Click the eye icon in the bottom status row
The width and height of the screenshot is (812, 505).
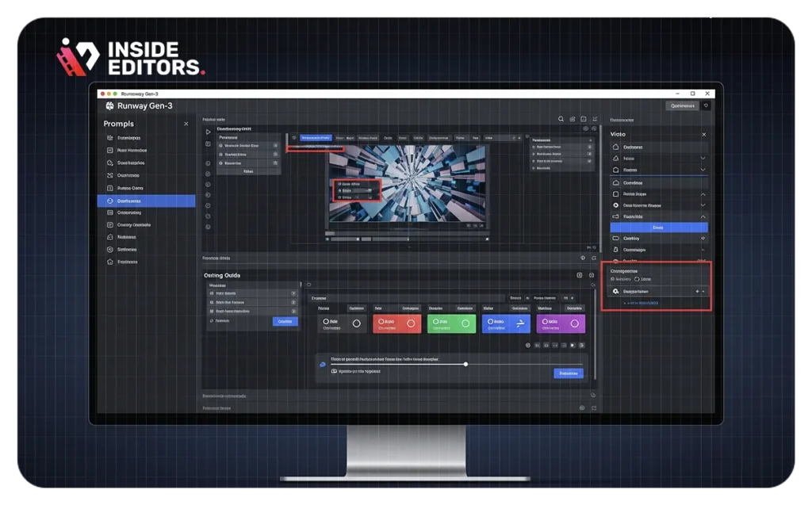coord(582,408)
